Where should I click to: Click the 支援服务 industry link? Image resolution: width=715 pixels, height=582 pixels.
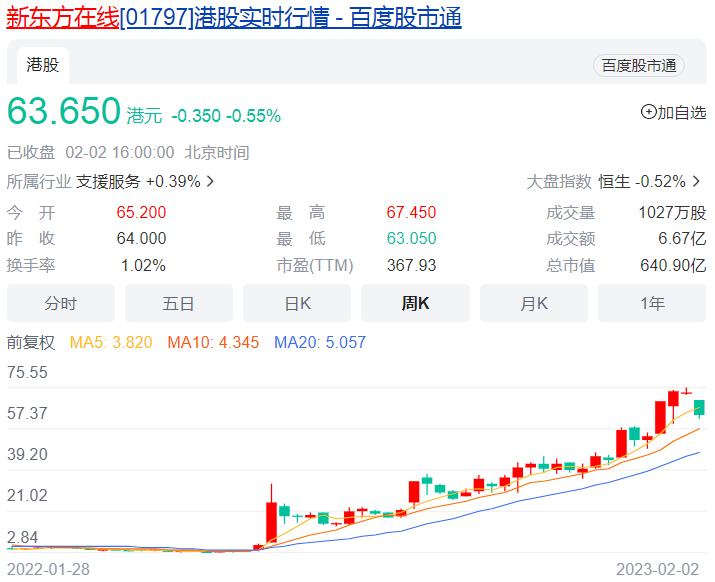tap(108, 182)
